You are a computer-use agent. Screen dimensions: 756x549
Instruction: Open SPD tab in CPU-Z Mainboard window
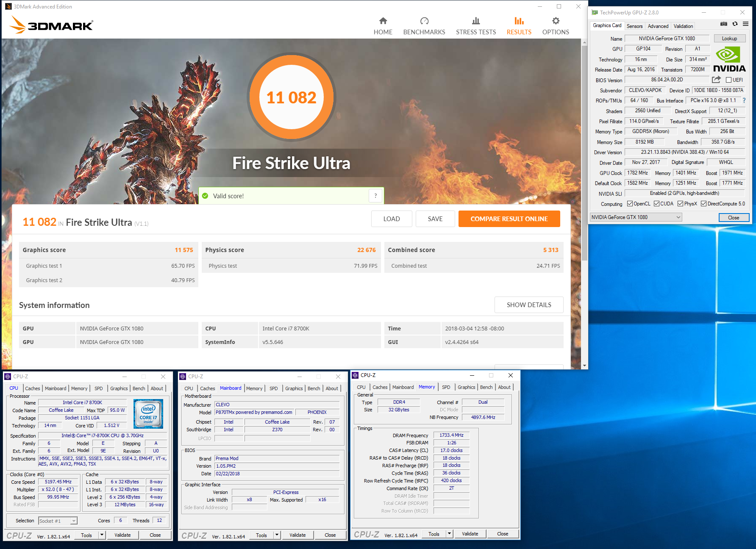point(274,388)
